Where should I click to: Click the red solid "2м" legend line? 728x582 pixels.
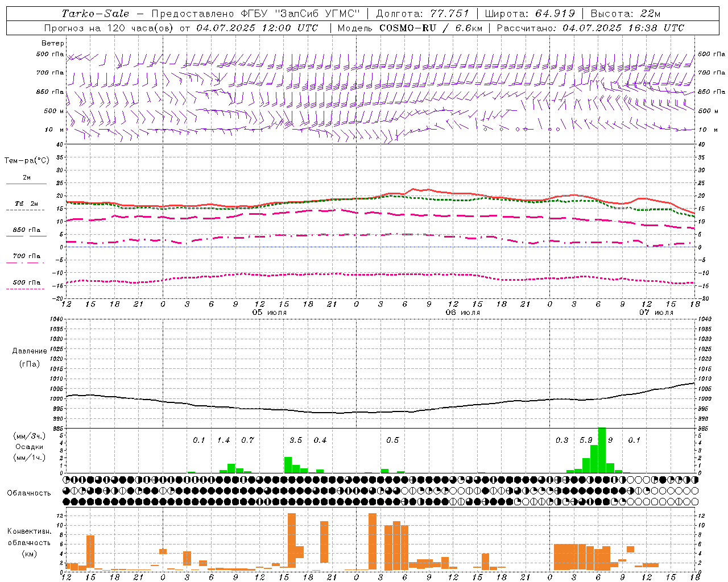(26, 184)
